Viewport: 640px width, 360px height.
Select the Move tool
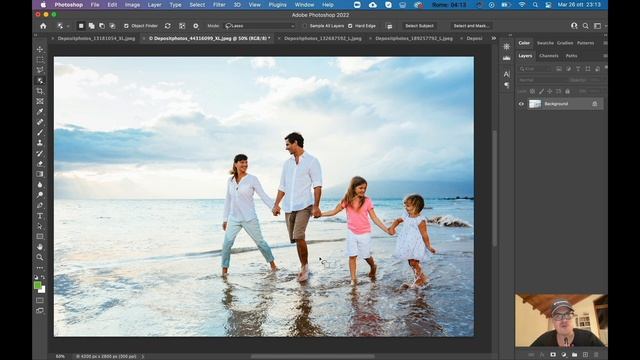click(x=40, y=49)
